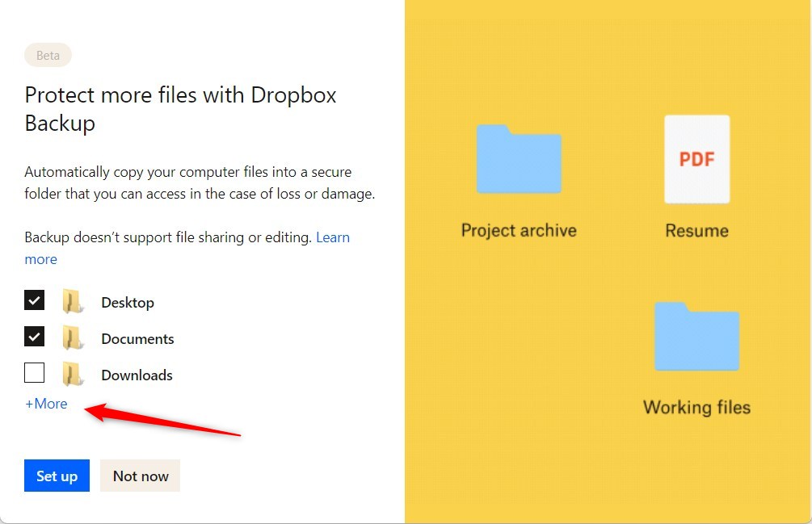Dismiss with the Not now button
This screenshot has width=812, height=524.
[x=140, y=476]
